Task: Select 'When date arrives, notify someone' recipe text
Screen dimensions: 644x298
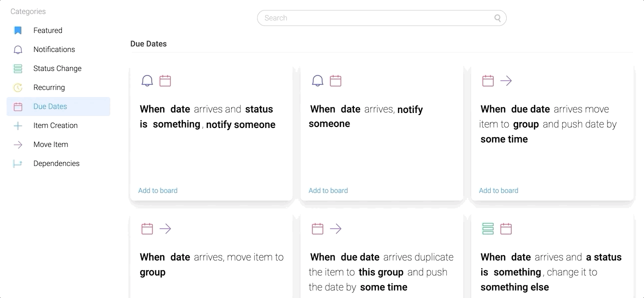Action: (366, 116)
